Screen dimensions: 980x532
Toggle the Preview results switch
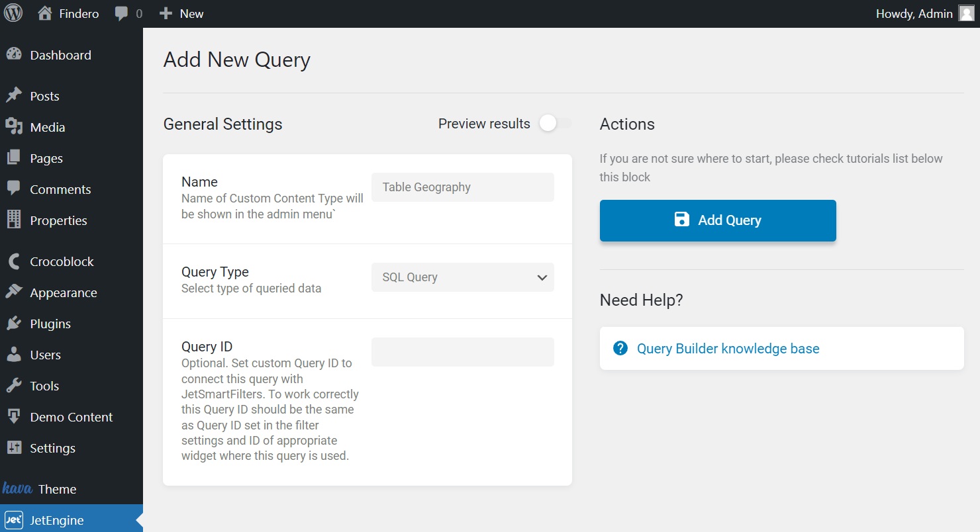click(x=554, y=124)
